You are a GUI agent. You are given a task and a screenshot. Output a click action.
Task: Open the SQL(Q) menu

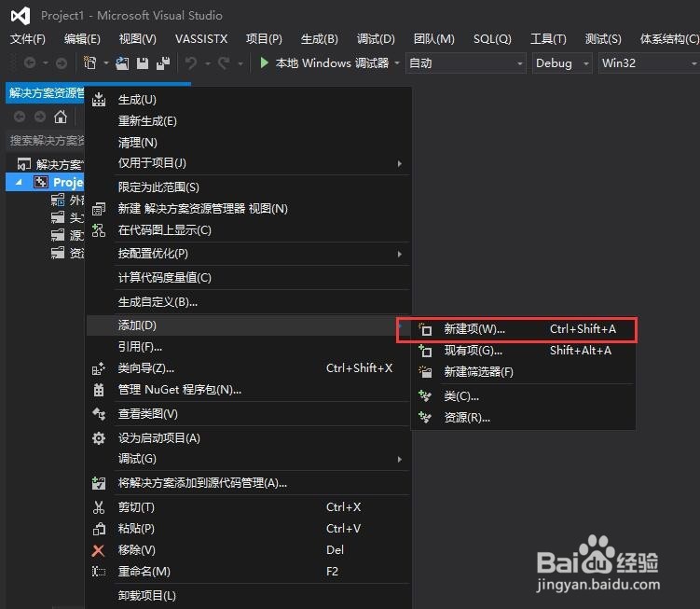click(x=492, y=39)
